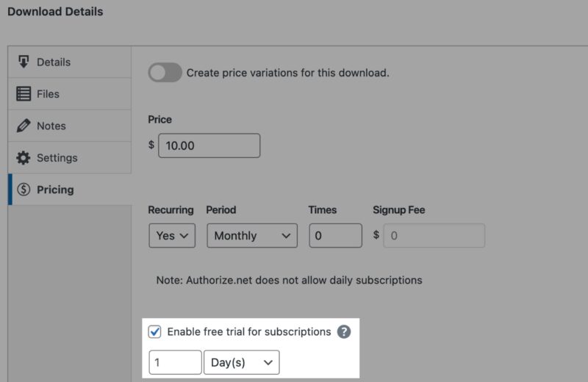Click the free trial duration number field
Viewport: 588px width, 382px height.
coord(175,363)
